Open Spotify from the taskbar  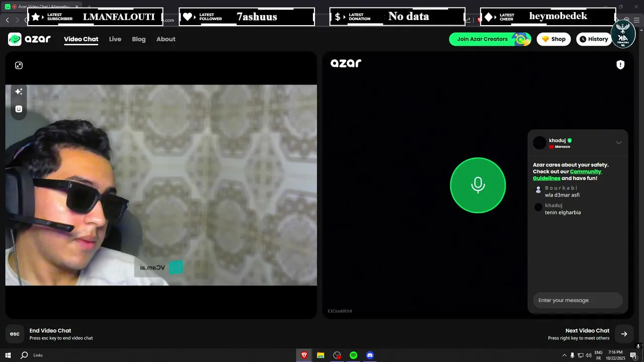click(354, 355)
